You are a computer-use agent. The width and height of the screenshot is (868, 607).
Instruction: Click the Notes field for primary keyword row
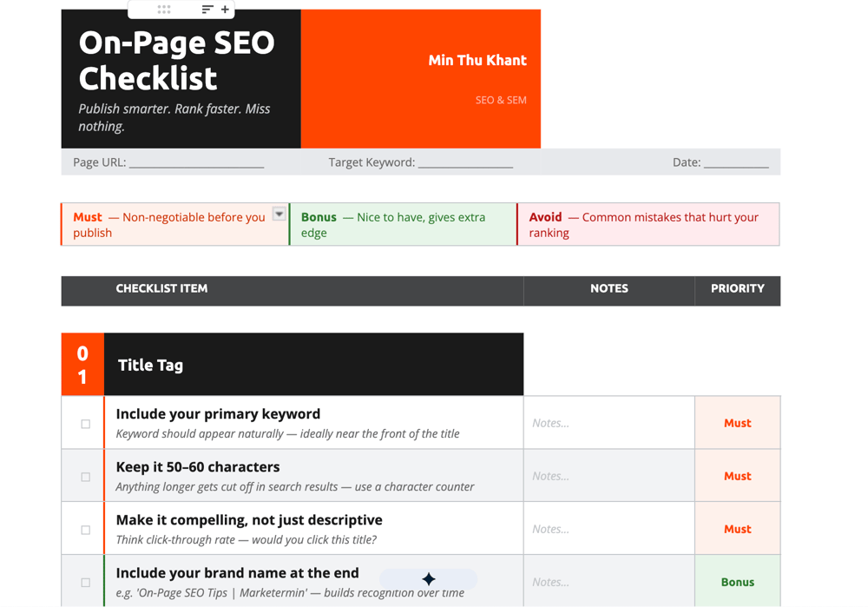click(609, 423)
